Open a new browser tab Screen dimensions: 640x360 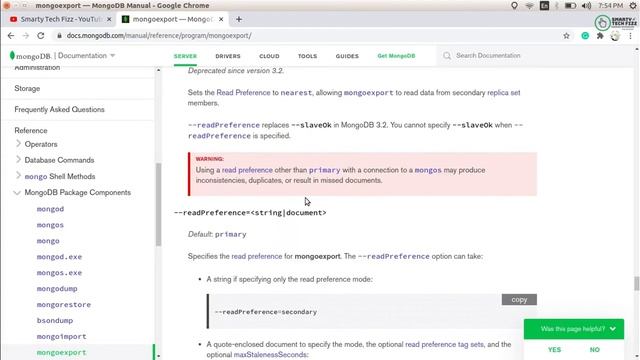[239, 19]
